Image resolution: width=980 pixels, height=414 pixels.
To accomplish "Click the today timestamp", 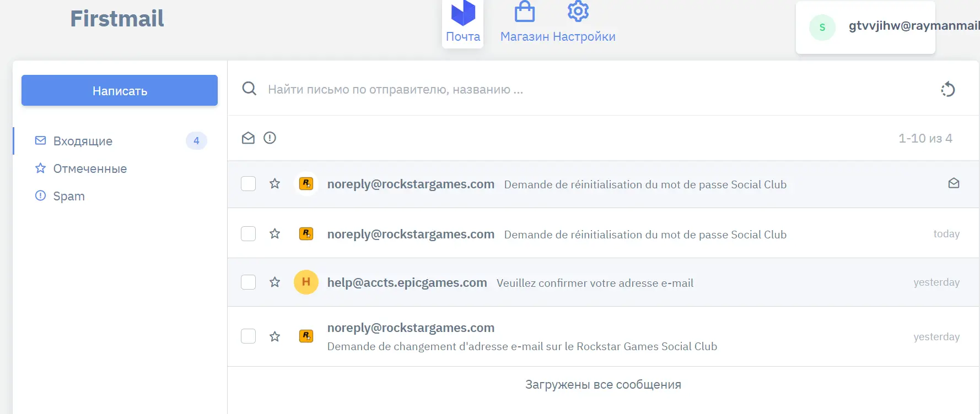I will [x=946, y=234].
